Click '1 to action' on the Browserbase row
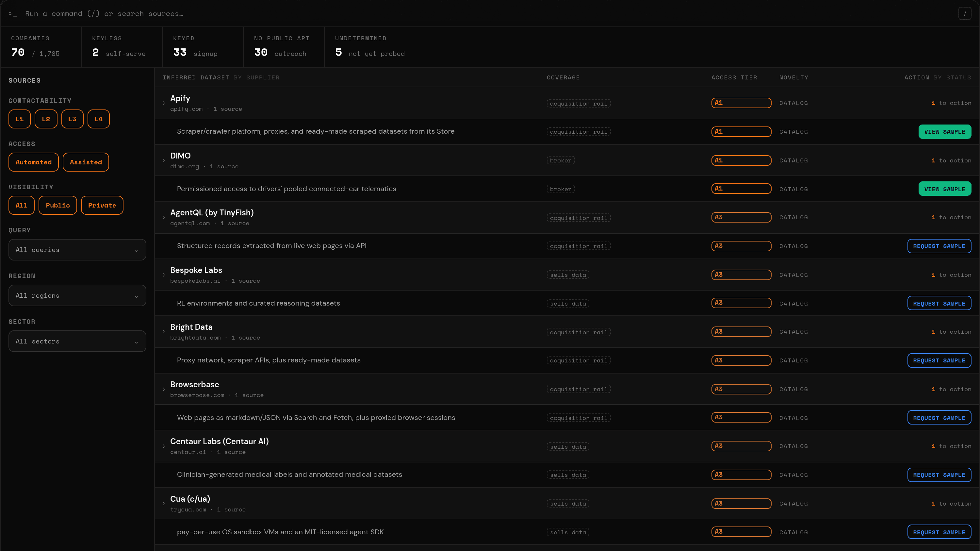The height and width of the screenshot is (551, 980). (x=952, y=389)
